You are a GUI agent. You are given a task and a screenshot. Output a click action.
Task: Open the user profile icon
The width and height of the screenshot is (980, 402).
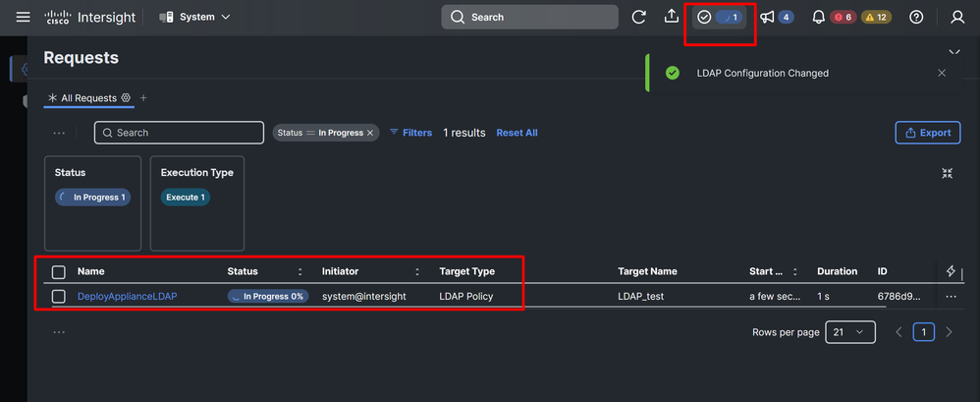point(958,17)
